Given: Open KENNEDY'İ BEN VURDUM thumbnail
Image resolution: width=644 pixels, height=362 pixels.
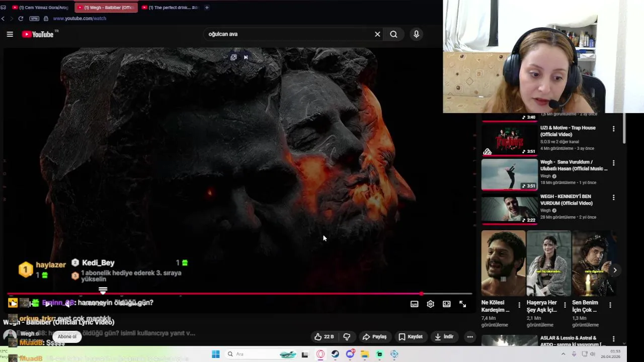Looking at the screenshot, I should coord(509,209).
